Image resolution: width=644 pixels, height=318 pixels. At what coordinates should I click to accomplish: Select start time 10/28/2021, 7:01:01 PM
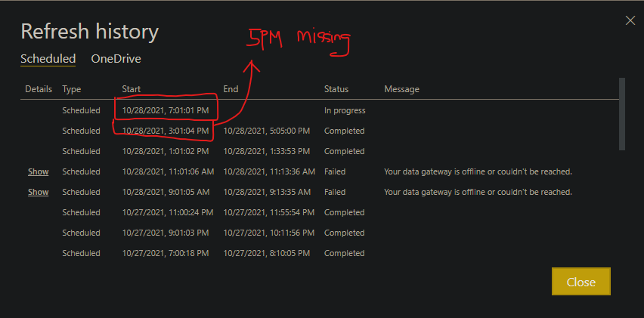coord(166,110)
